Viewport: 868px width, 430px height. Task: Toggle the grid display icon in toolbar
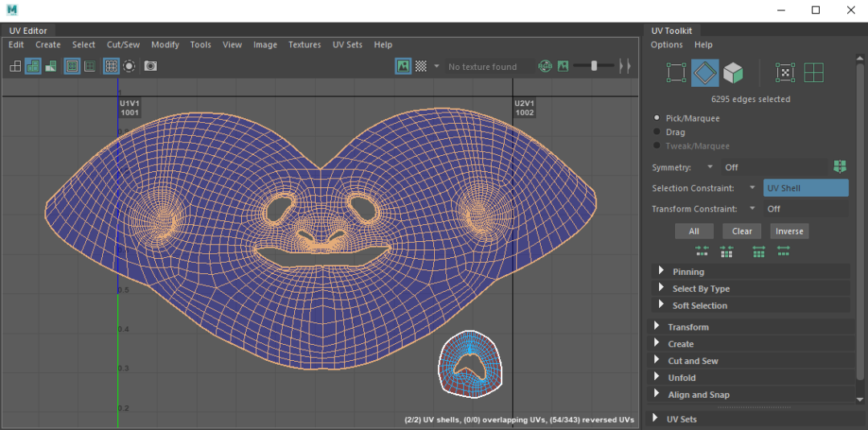click(x=111, y=67)
